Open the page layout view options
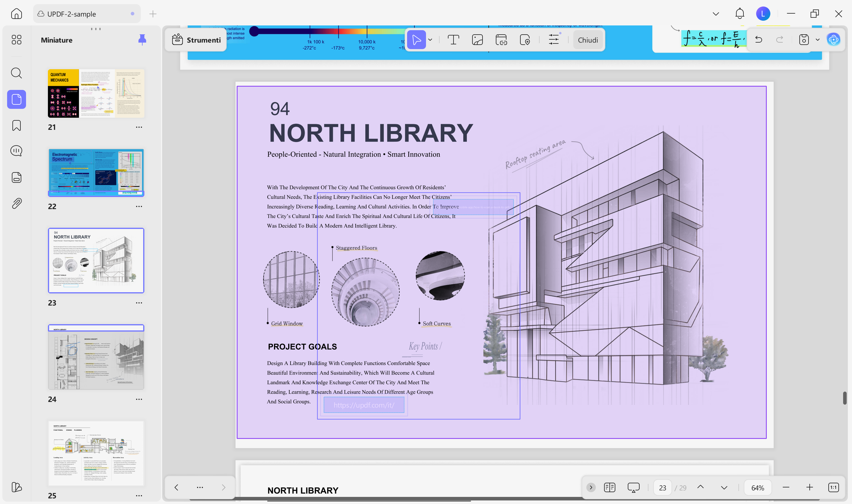The height and width of the screenshot is (504, 852). tap(609, 487)
